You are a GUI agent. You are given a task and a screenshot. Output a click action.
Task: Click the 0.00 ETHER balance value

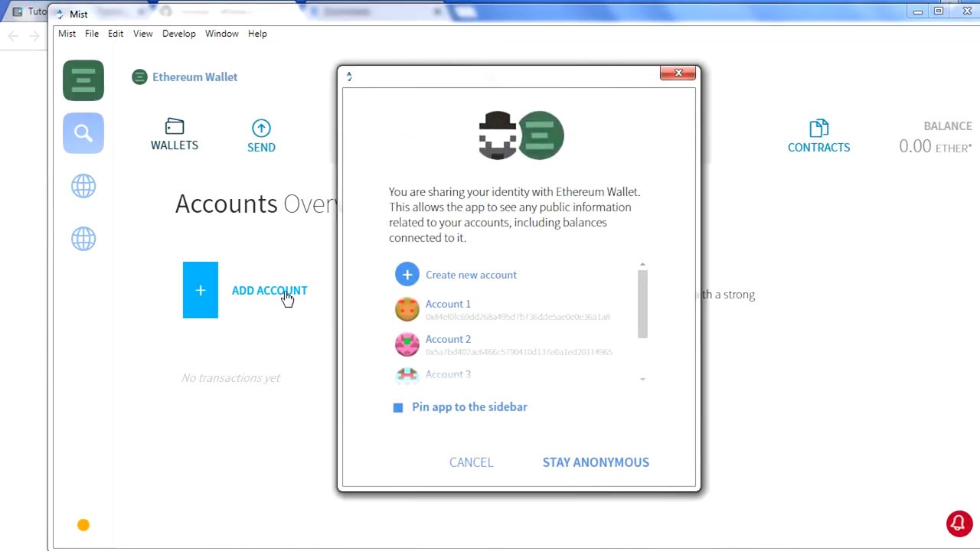coord(936,147)
